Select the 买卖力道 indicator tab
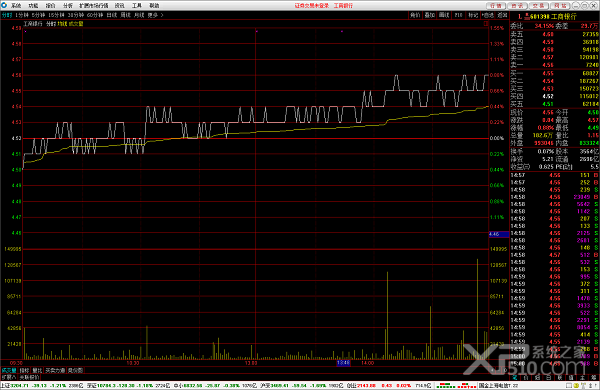 (55, 370)
